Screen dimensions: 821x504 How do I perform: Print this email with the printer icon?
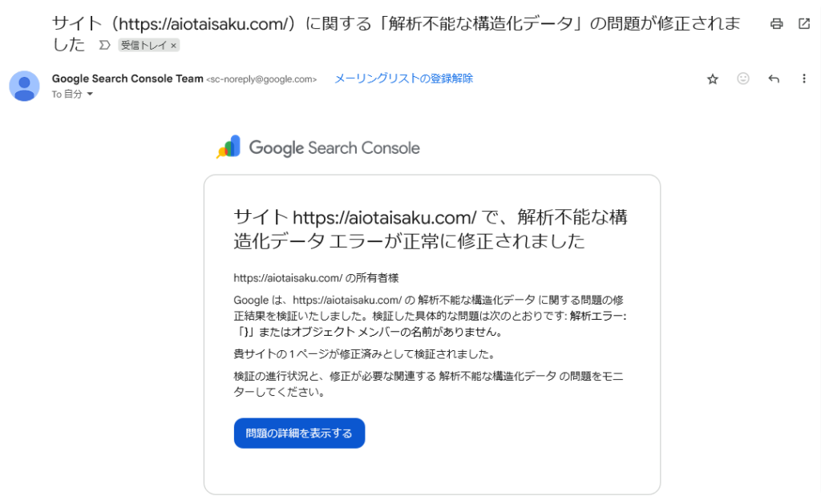coord(776,23)
